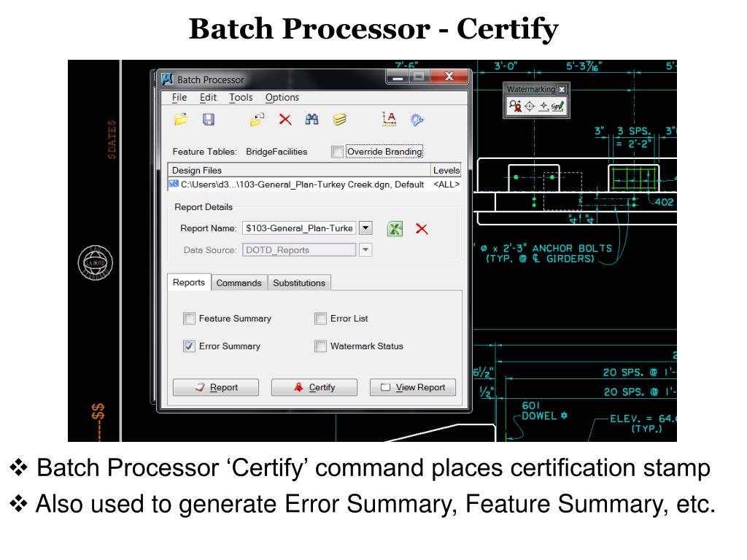Select the 103-General_Plan-Turkey Creek.dgn row

click(x=314, y=184)
